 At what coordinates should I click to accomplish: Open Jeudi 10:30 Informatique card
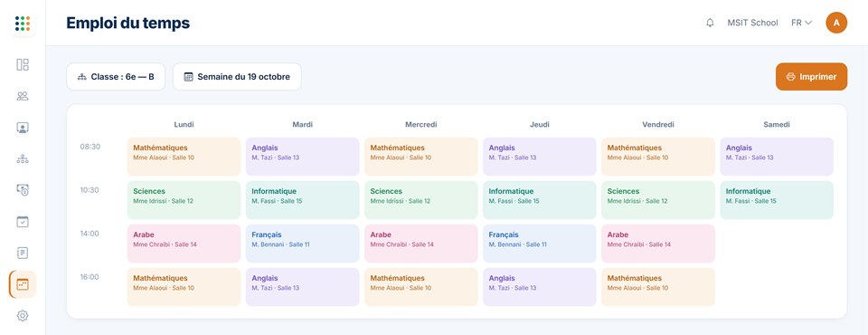coord(539,200)
